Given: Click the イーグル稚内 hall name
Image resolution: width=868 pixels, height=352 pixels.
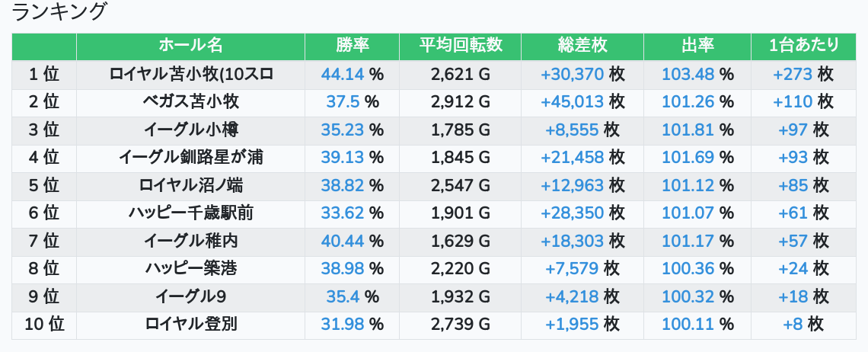Looking at the screenshot, I should click(x=190, y=242).
